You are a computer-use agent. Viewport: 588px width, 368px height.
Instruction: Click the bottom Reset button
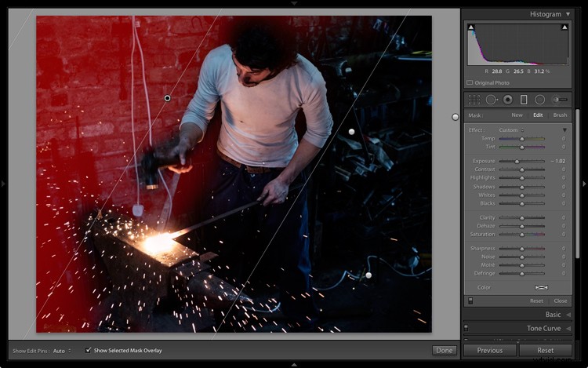pos(545,351)
